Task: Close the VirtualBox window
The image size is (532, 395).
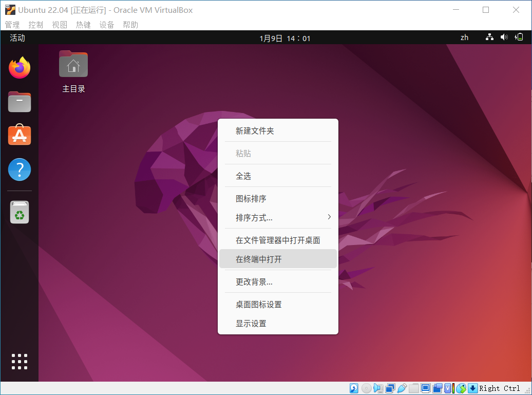Action: (516, 10)
